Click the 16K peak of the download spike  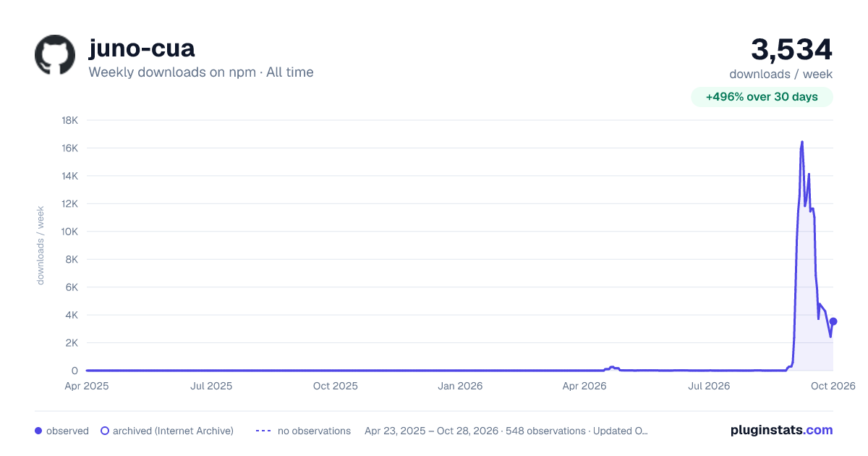802,142
